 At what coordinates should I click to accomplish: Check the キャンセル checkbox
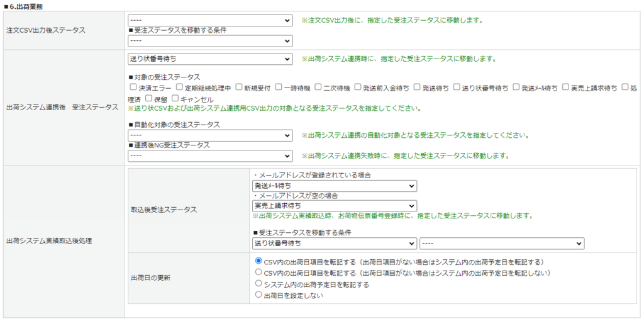tap(175, 99)
